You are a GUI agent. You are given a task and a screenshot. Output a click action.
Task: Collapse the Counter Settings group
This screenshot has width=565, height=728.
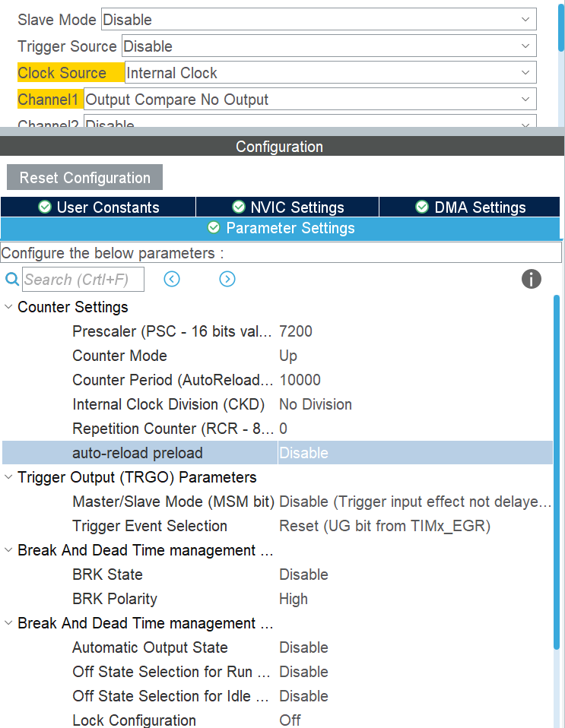click(8, 307)
